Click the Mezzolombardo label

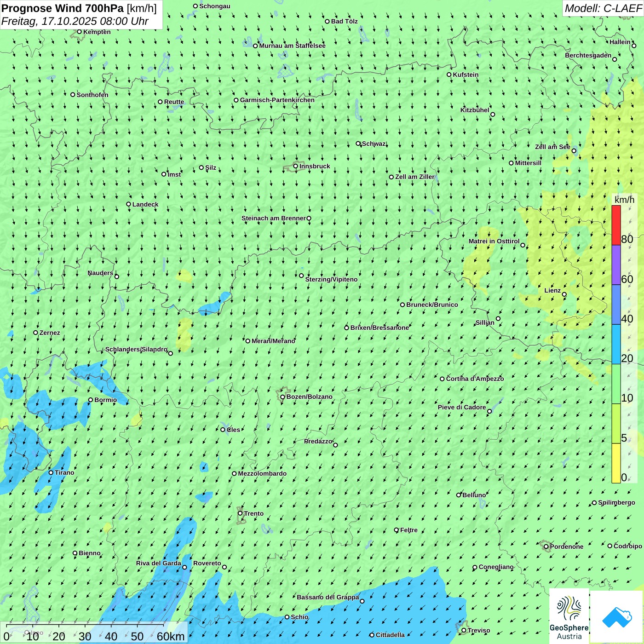pos(262,473)
